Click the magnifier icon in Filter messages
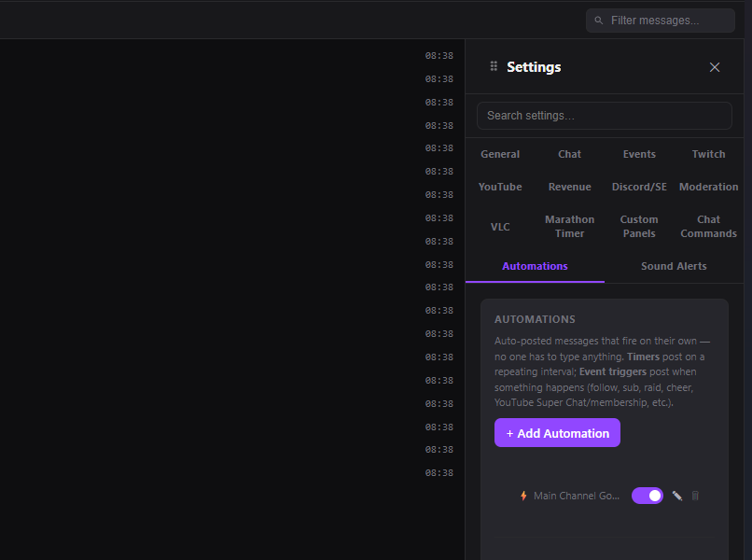The width and height of the screenshot is (752, 560). coord(599,21)
